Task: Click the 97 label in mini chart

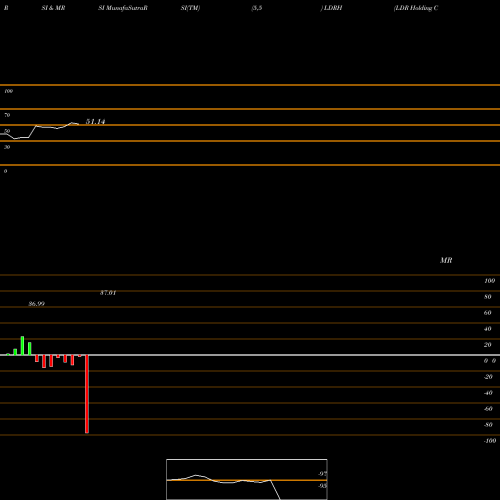Action: pyautogui.click(x=322, y=474)
